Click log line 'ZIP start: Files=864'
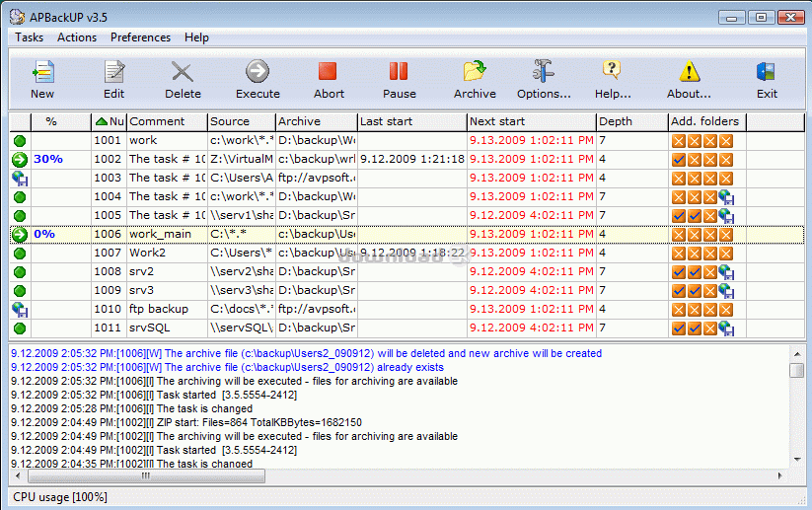Image resolution: width=812 pixels, height=510 pixels. point(186,422)
